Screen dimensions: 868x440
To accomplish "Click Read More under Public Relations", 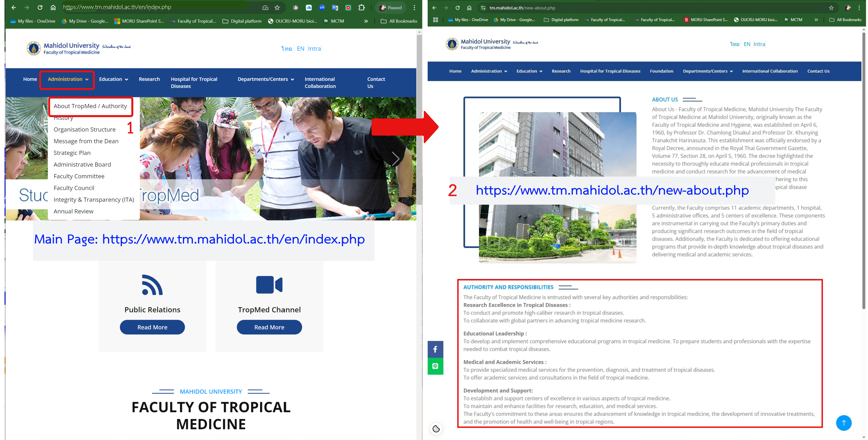I will [x=152, y=327].
